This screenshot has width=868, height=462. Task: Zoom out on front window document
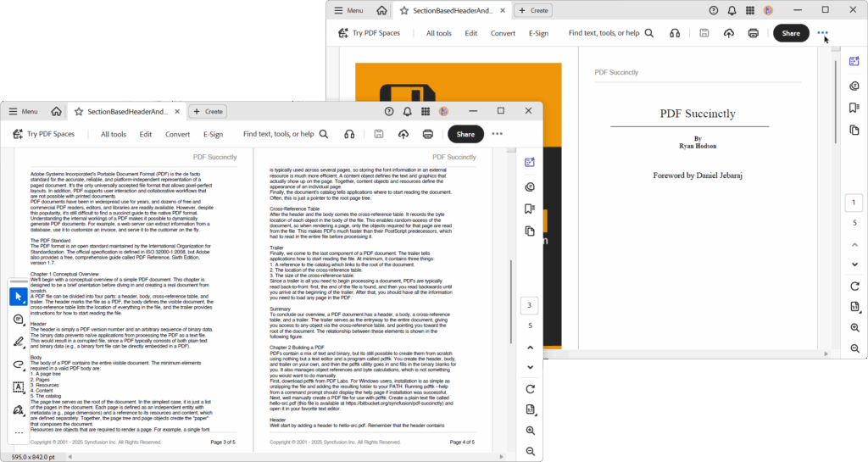[531, 452]
